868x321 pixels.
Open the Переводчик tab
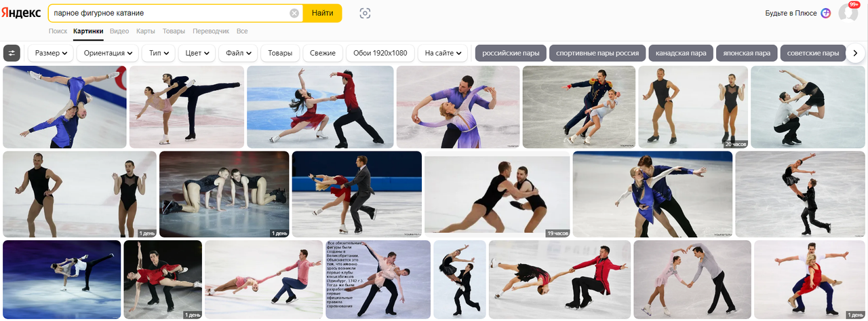click(211, 31)
